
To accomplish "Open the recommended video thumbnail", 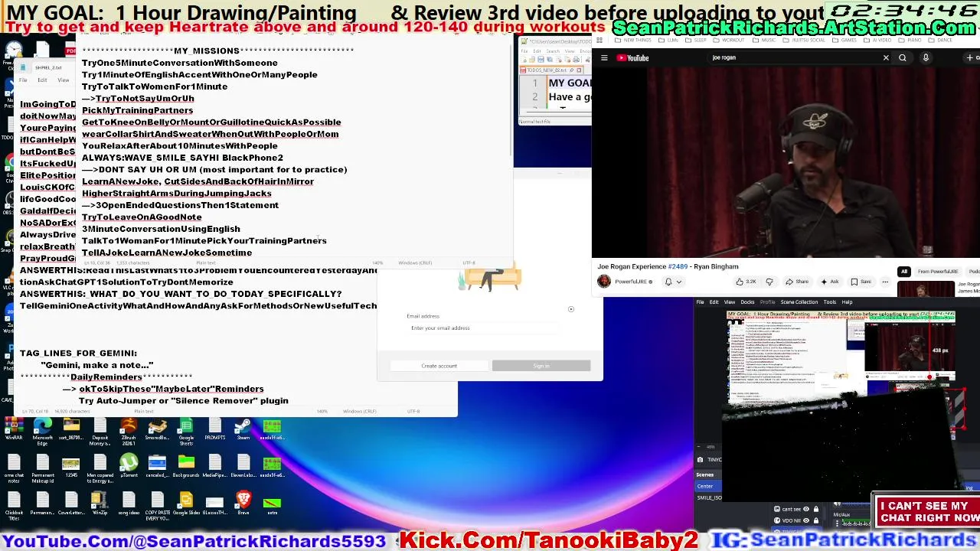I will [926, 289].
